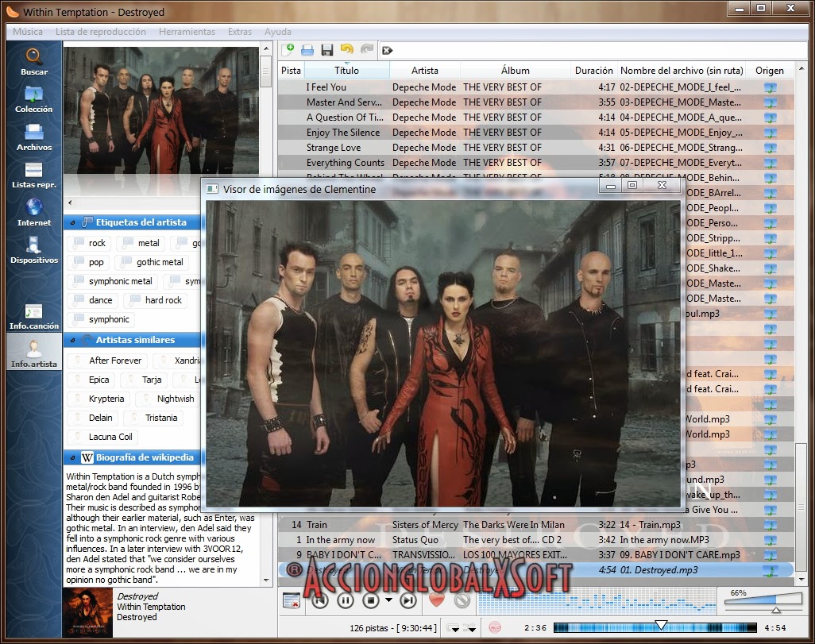Open the Extras menu
Screen dimensions: 815x644
tap(240, 32)
